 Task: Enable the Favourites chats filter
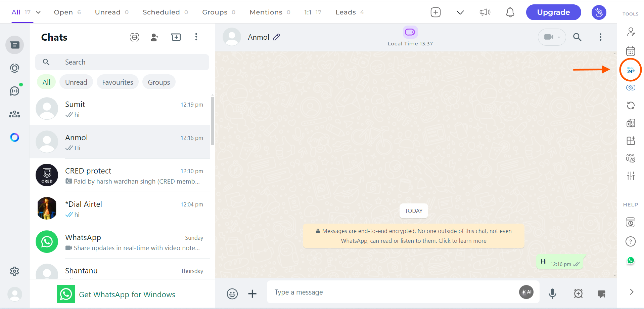[117, 82]
